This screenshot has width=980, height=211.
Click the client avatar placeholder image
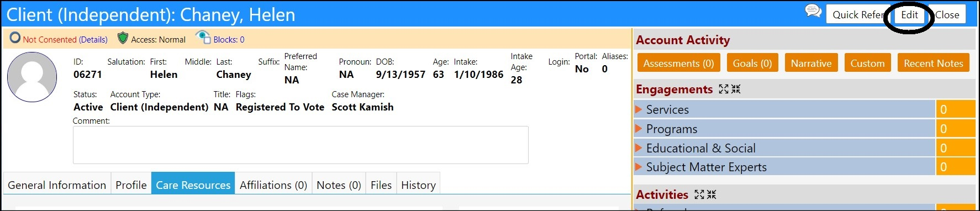32,77
